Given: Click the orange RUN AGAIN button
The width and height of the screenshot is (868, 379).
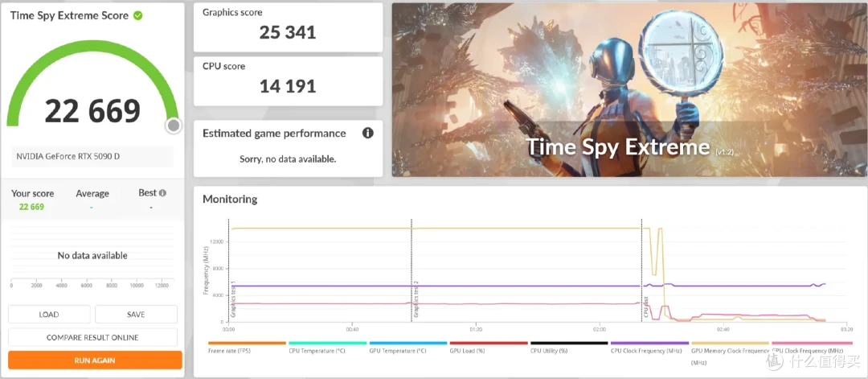Looking at the screenshot, I should 95,360.
